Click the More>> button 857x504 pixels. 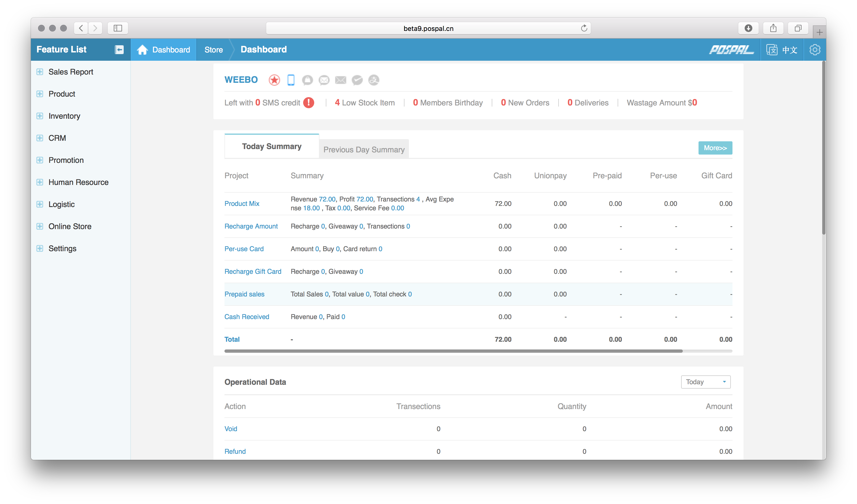point(715,148)
